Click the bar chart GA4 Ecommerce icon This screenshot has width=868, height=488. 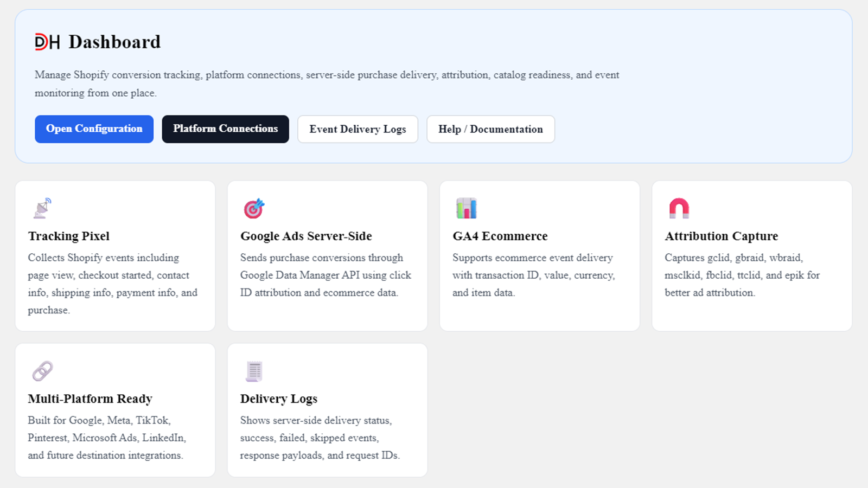coord(467,208)
